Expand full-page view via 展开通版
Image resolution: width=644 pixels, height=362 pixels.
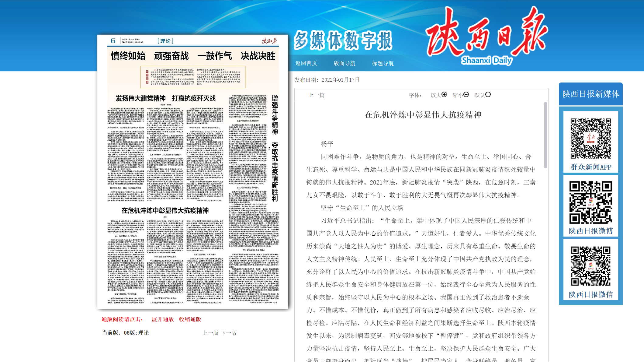pos(163,319)
